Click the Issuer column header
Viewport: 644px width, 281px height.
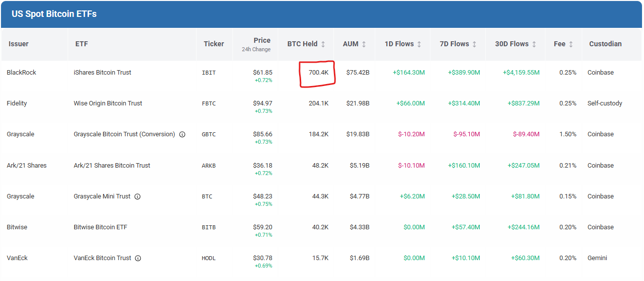coord(18,44)
